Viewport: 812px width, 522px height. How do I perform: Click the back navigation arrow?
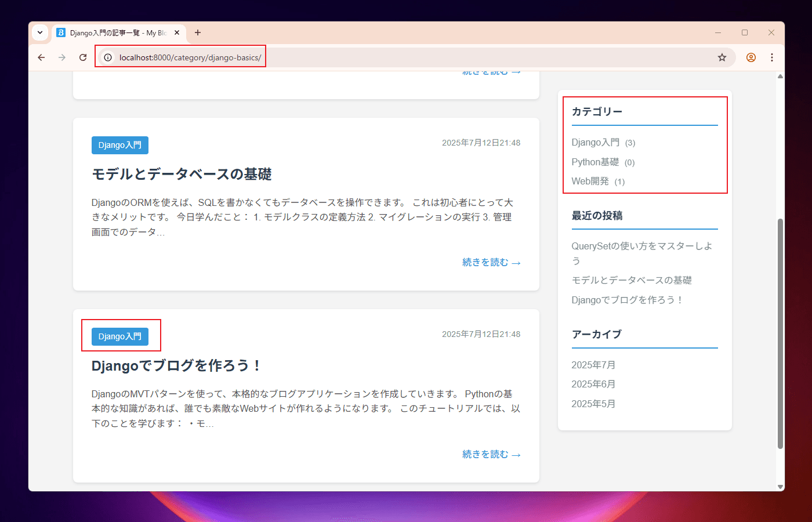click(x=41, y=57)
